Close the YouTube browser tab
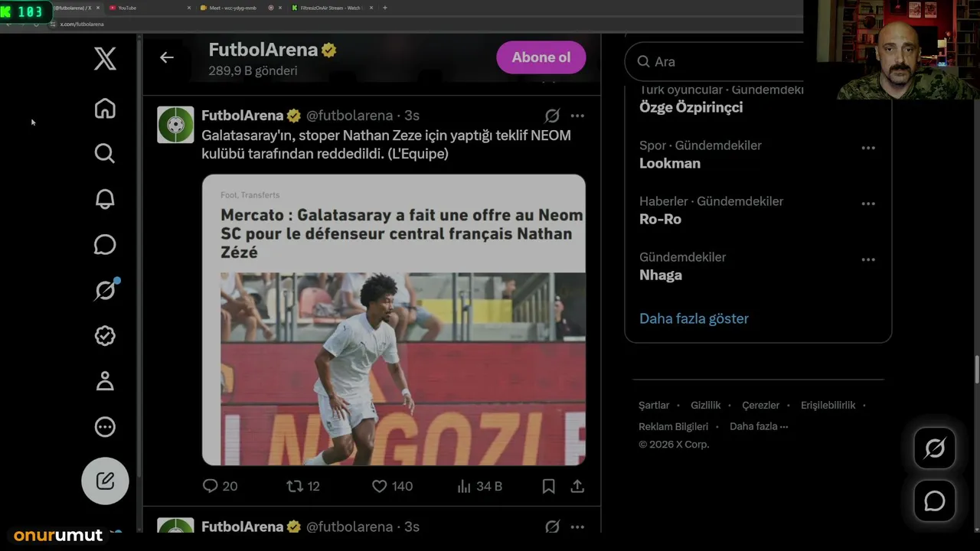The height and width of the screenshot is (551, 980). 189,8
